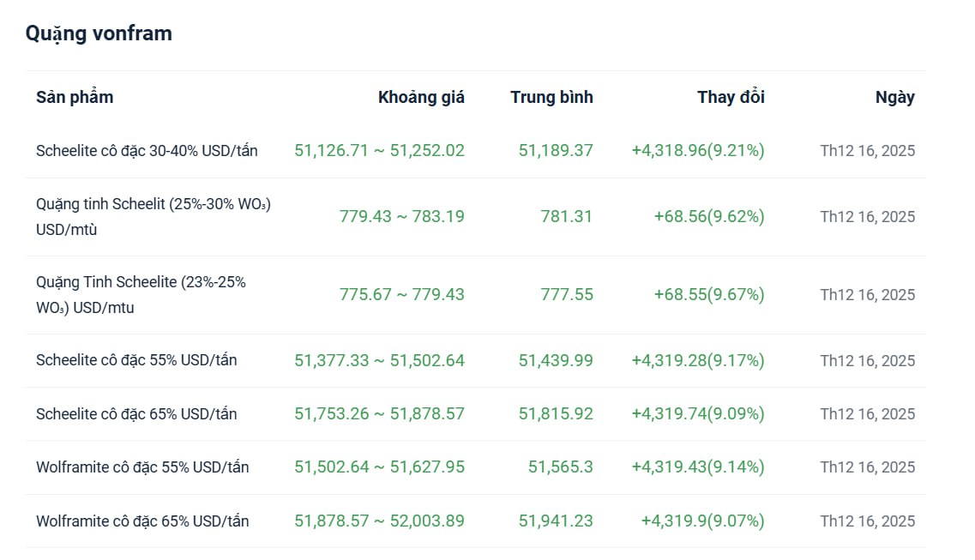Image resolution: width=975 pixels, height=560 pixels.
Task: Click the 'Thay đổi' column header
Action: [x=731, y=97]
